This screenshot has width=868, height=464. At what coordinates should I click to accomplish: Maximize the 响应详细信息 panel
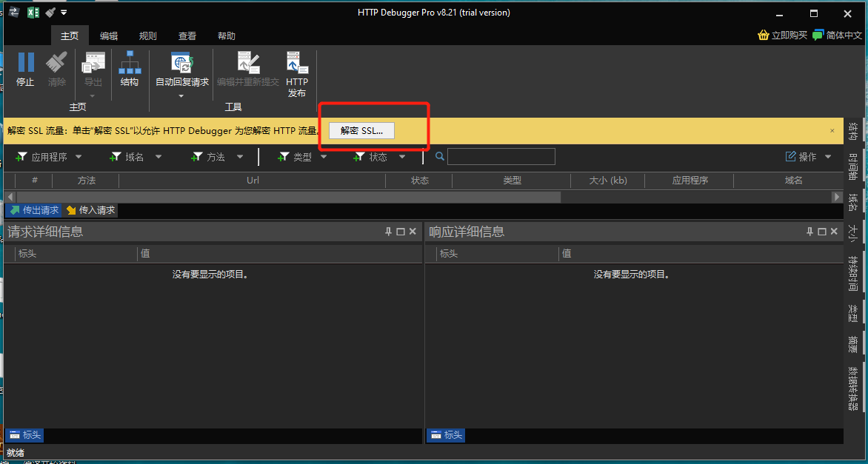(822, 232)
